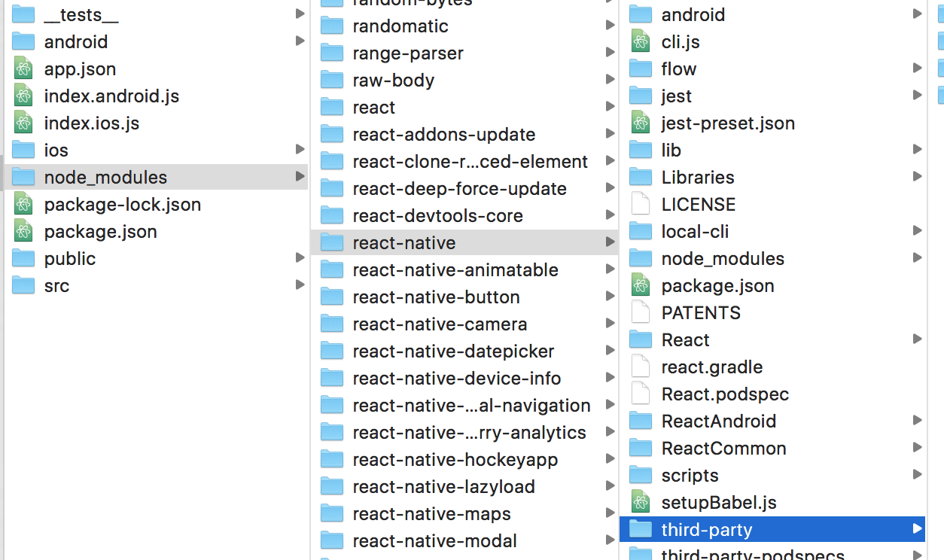Click the ReactAndroid folder icon
944x560 pixels.
coord(641,422)
